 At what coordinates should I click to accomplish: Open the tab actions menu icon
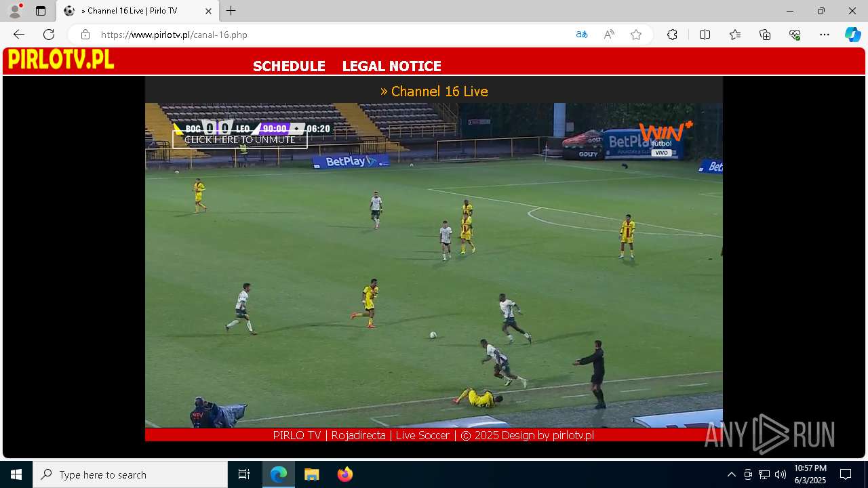tap(41, 11)
